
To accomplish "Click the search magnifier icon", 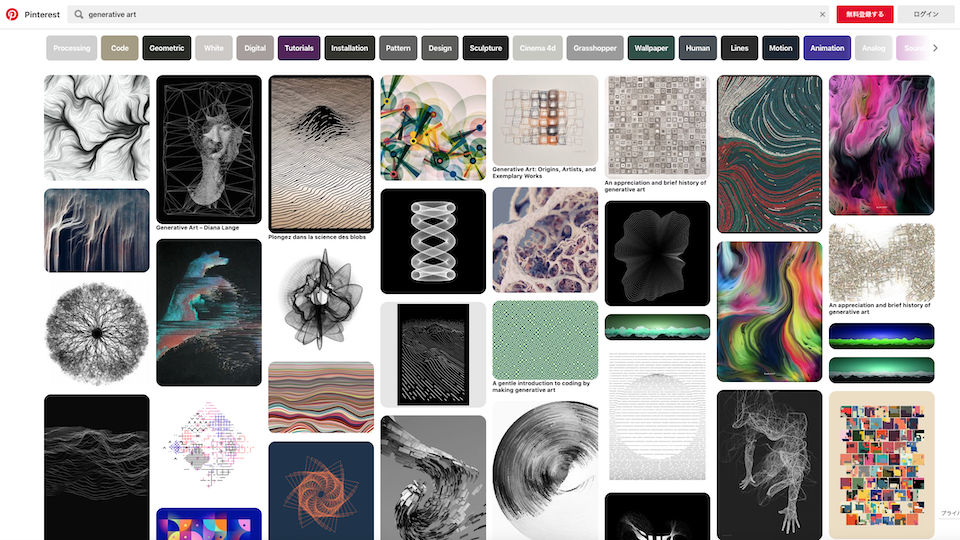I will pyautogui.click(x=79, y=14).
